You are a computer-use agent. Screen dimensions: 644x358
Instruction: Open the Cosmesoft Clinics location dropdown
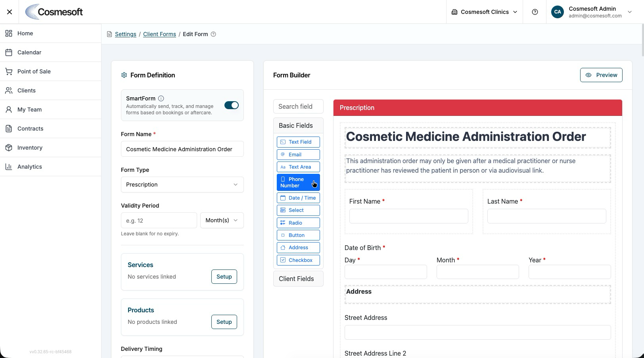485,12
